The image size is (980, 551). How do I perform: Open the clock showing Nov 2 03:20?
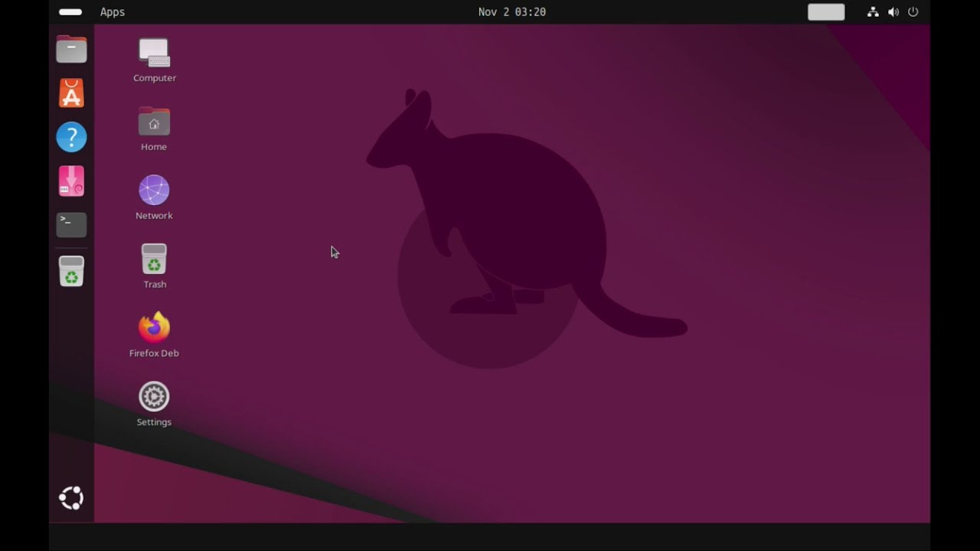[x=512, y=12]
